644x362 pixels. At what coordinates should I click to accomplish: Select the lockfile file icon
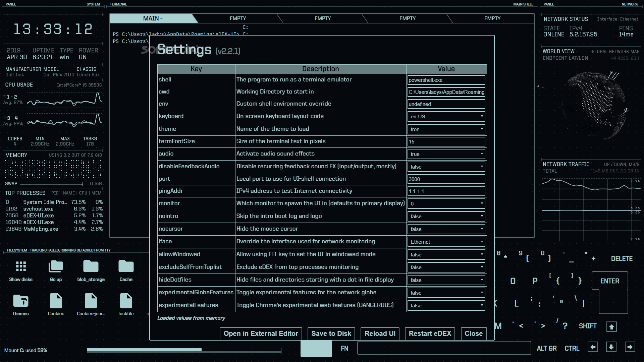[126, 305]
